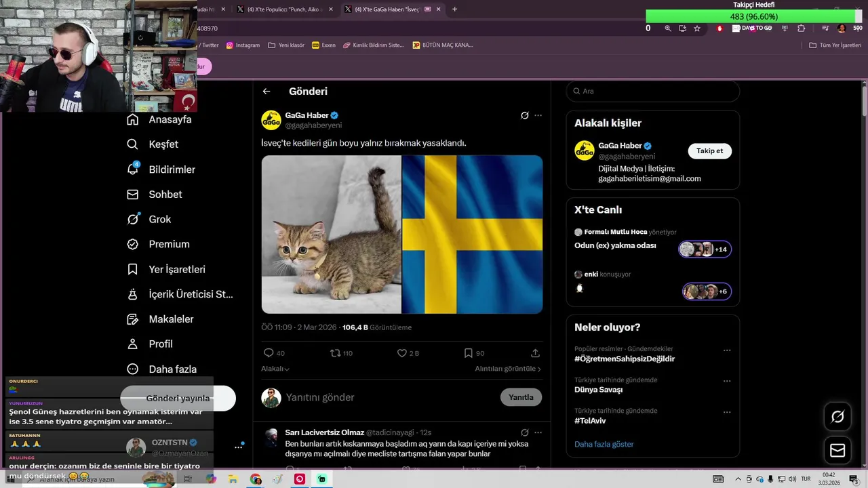This screenshot has width=868, height=488.
Task: Open İçerik Üreticisi Stüdyosu
Action: click(x=180, y=294)
